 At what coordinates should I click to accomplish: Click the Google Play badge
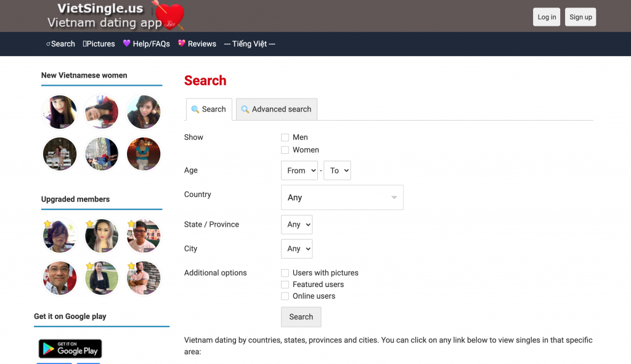[70, 349]
